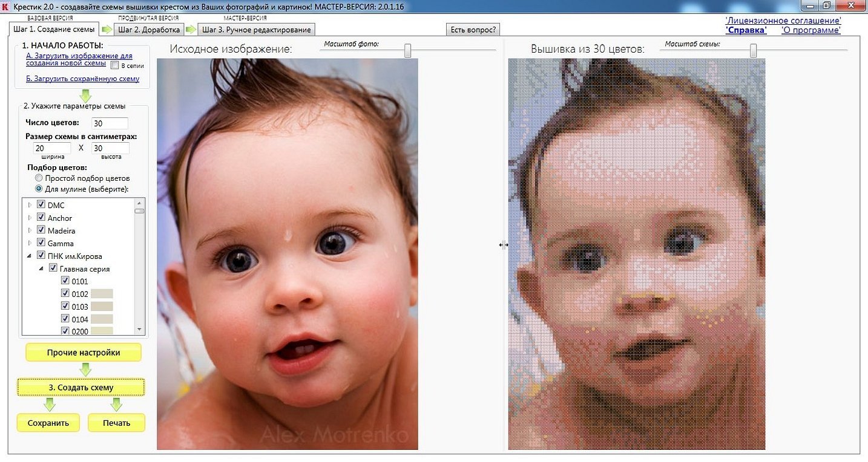The height and width of the screenshot is (462, 868).
Task: Click the thread list scrollbar thumb
Action: pyautogui.click(x=140, y=211)
